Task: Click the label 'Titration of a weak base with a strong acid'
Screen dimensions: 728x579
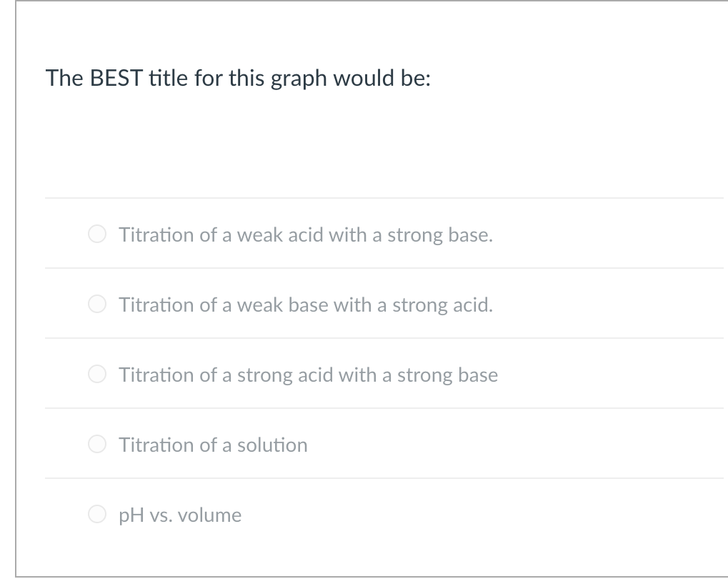Action: [305, 305]
